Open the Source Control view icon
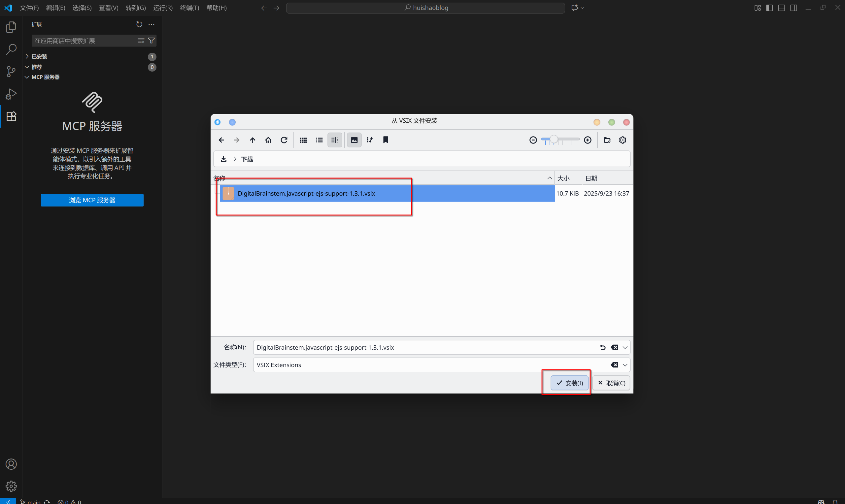 pyautogui.click(x=11, y=71)
